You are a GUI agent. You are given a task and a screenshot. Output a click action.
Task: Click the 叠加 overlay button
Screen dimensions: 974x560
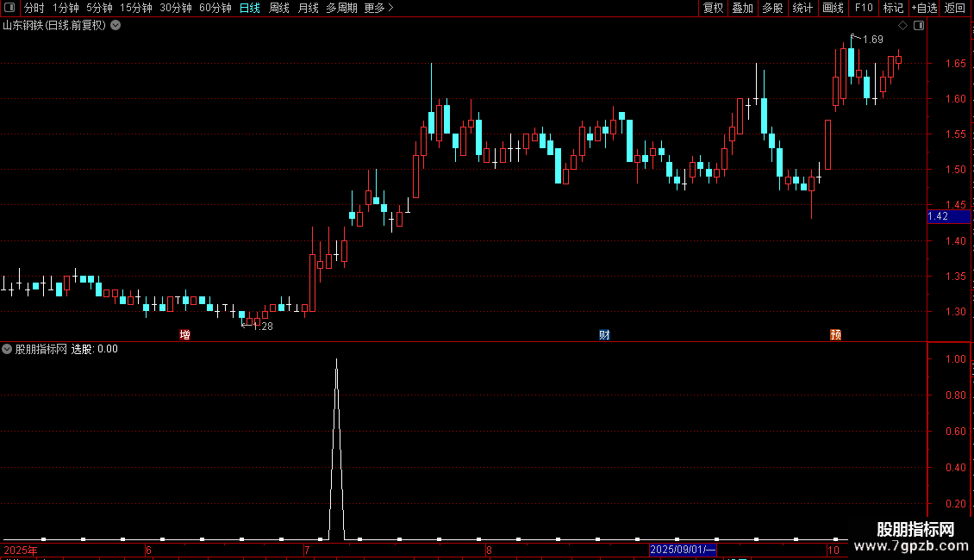coord(742,8)
